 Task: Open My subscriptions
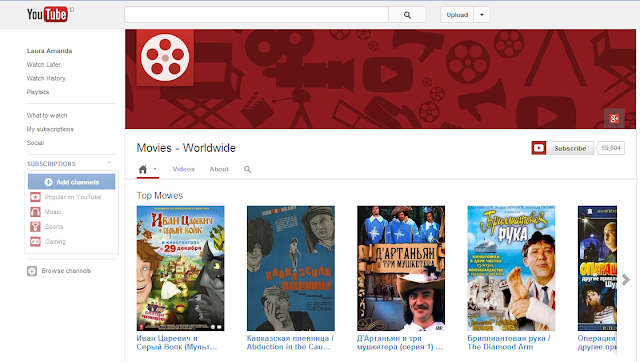(50, 129)
